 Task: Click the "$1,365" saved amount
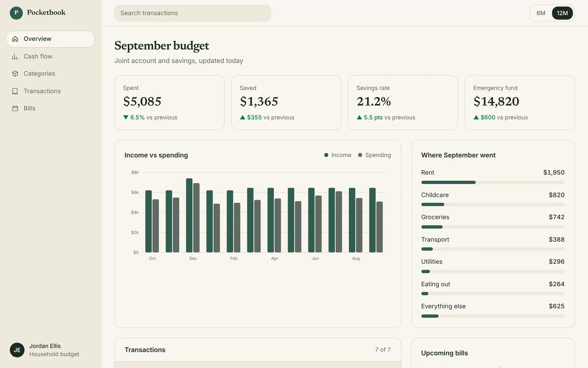click(259, 101)
